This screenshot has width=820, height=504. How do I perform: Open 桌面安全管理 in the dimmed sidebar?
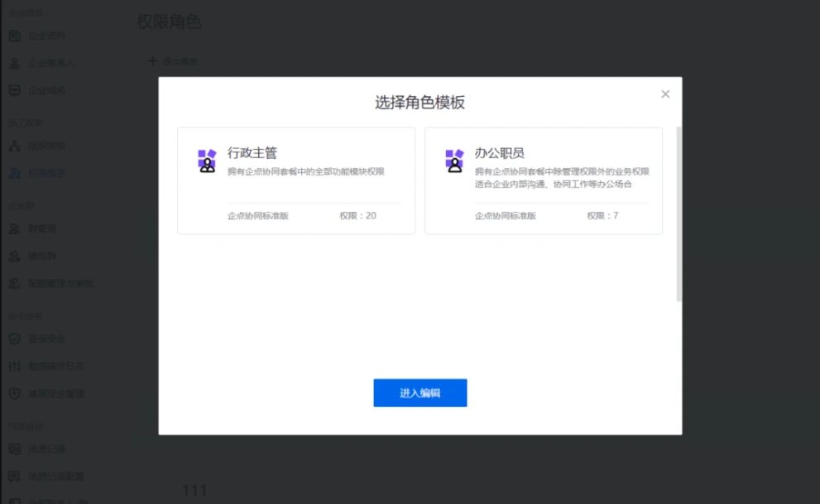(46, 394)
